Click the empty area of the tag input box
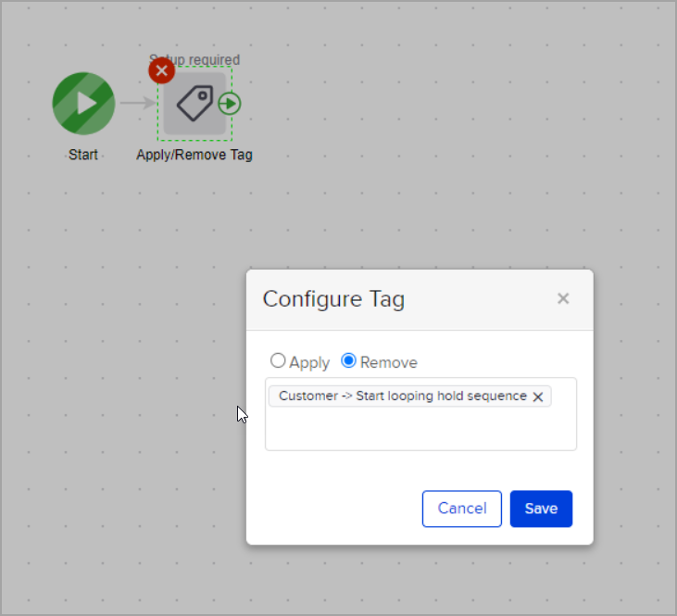 (420, 429)
